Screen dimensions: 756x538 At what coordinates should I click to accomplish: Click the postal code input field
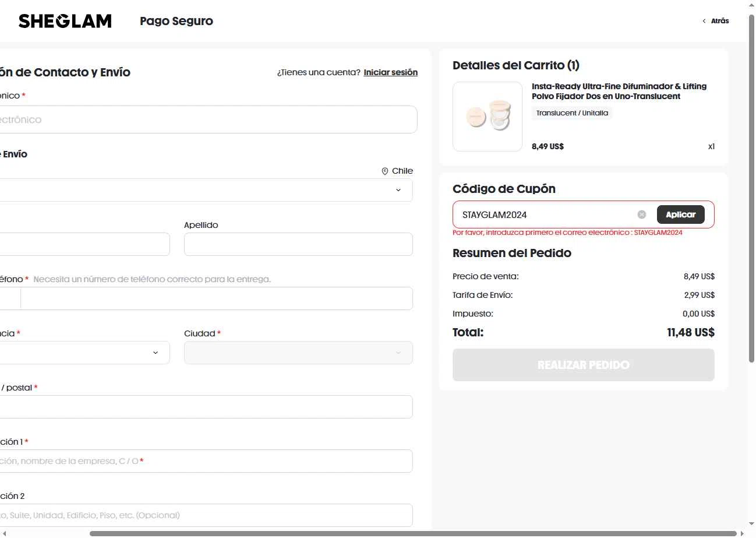click(x=205, y=407)
